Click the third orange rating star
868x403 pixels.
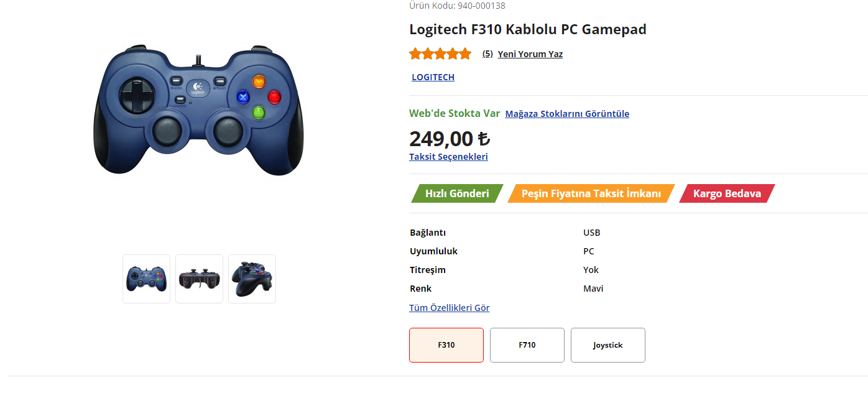click(440, 54)
